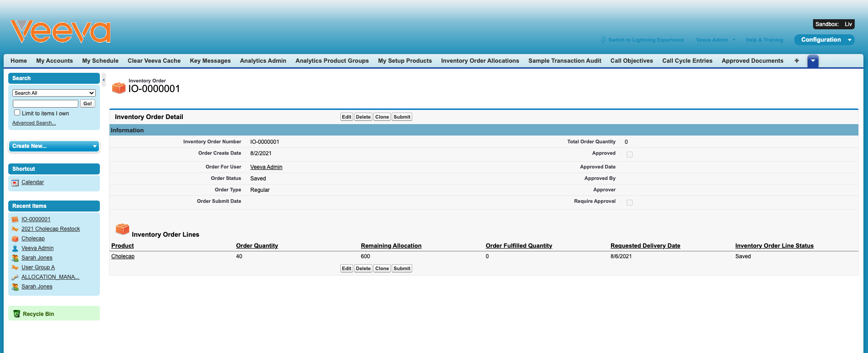The width and height of the screenshot is (868, 353).
Task: Open the Search All dropdown
Action: (54, 93)
